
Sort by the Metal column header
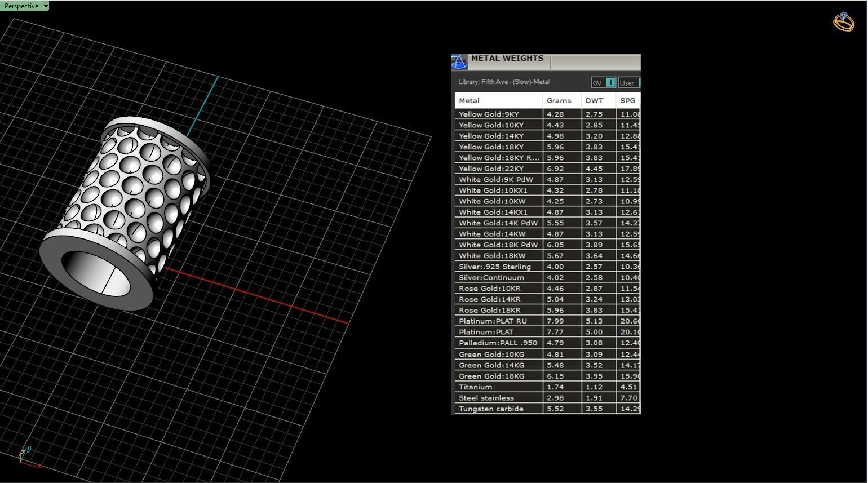[499, 101]
